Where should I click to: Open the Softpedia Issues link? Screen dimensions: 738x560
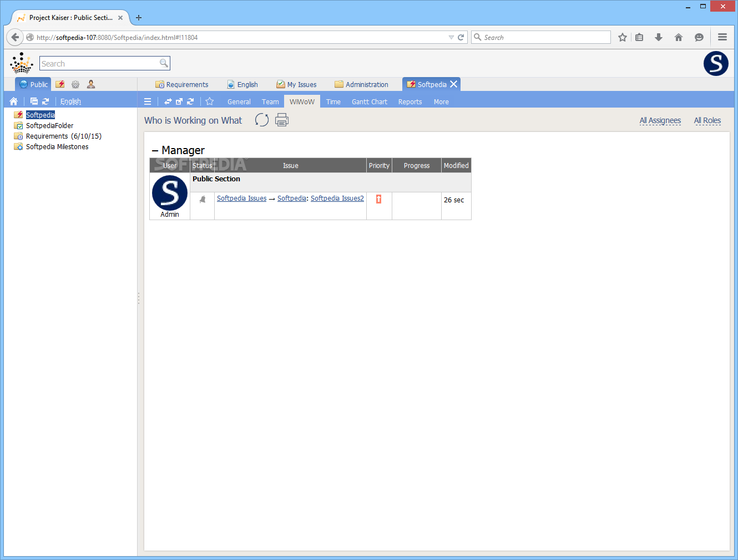tap(241, 198)
